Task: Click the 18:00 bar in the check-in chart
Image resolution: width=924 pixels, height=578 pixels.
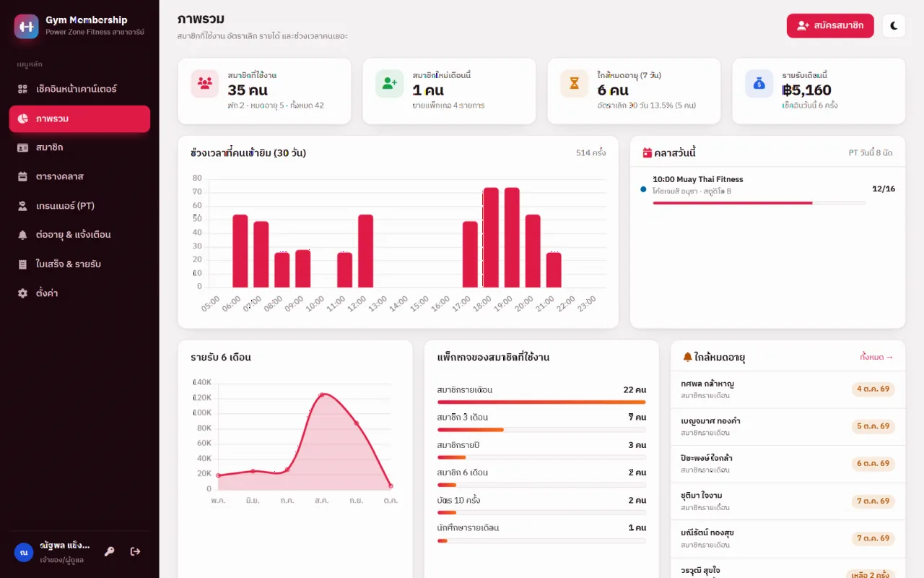Action: pos(491,238)
